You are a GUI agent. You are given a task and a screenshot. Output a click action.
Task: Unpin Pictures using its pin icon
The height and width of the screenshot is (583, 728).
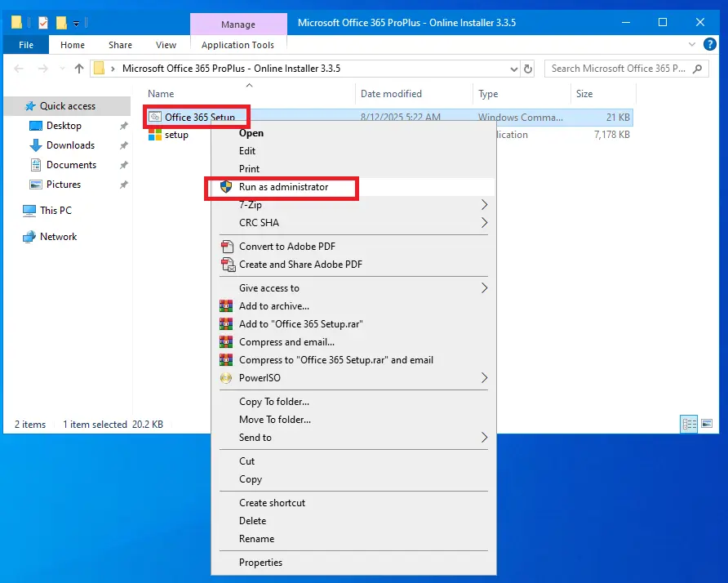pos(123,185)
